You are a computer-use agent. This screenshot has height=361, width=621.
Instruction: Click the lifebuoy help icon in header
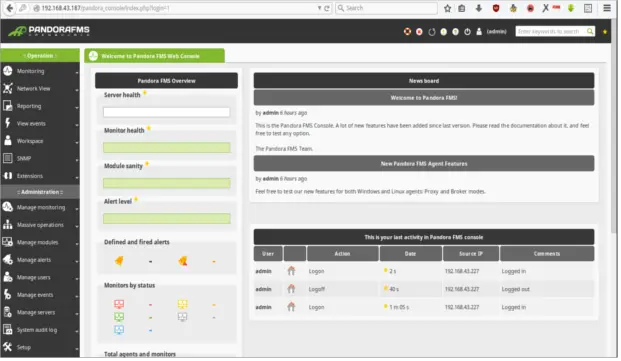[x=407, y=32]
